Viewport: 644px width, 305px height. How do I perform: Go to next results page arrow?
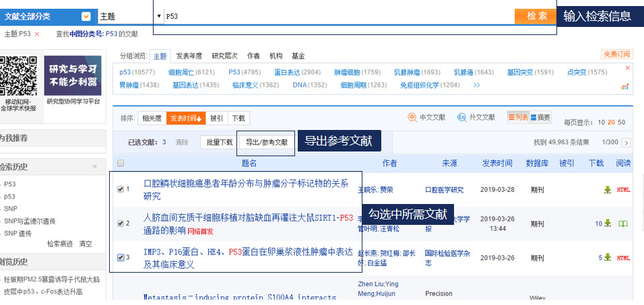pyautogui.click(x=626, y=143)
